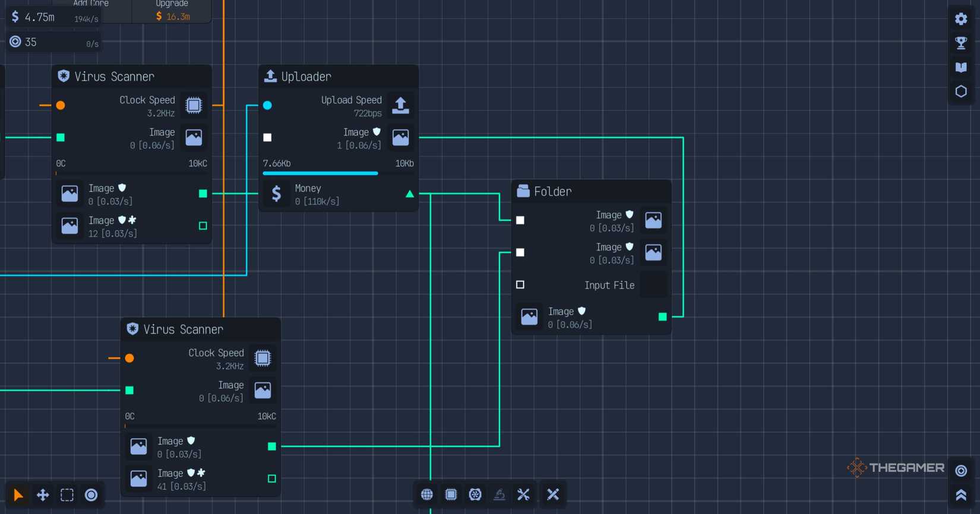Click top Virus Scanner's infected image output port
The image size is (980, 514).
coord(203,226)
